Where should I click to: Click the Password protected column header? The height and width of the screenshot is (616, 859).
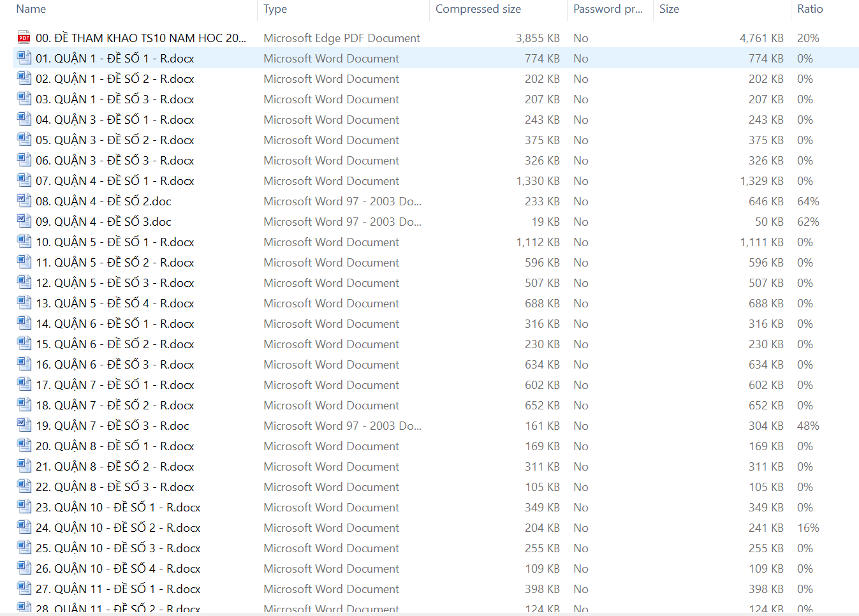pos(607,9)
